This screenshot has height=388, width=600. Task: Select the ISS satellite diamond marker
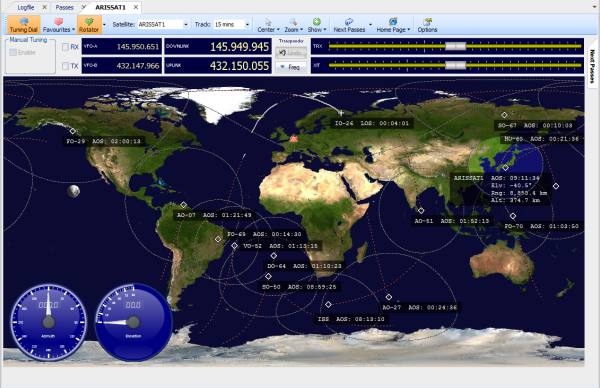328,305
